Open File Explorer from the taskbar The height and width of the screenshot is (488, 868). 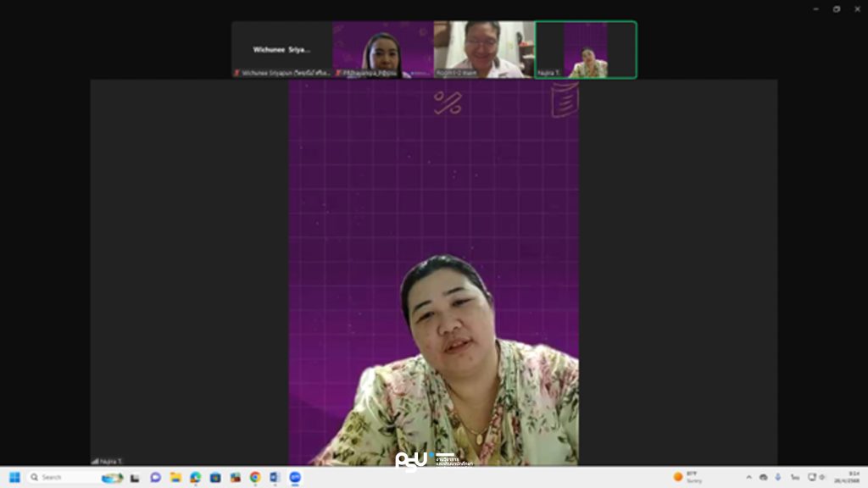(x=175, y=477)
